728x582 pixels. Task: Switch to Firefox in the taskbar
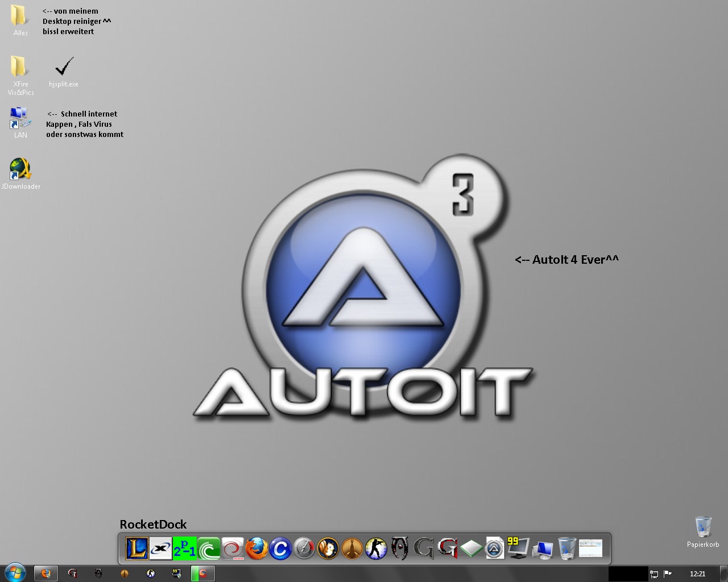[x=46, y=573]
